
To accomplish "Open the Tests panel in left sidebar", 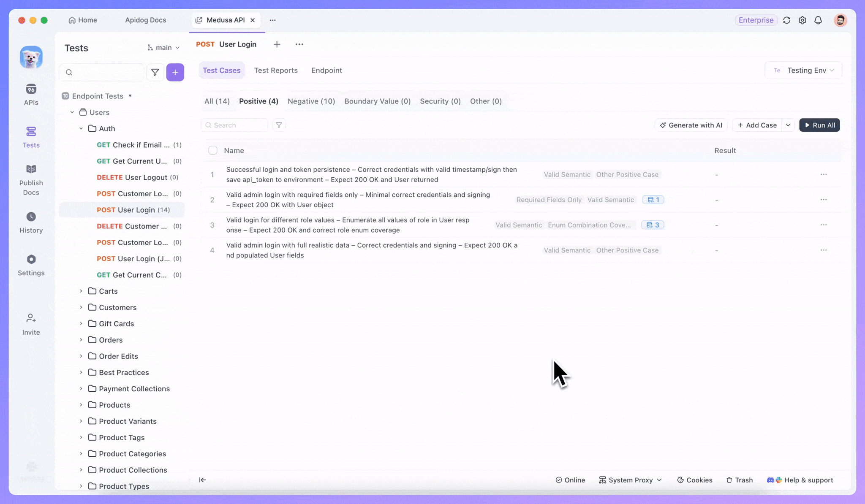I will [31, 137].
